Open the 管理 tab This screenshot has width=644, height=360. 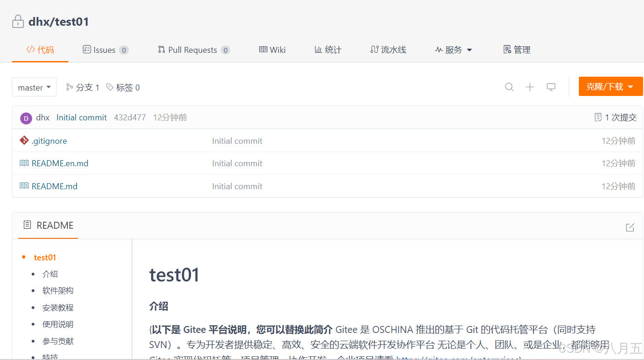click(x=517, y=50)
